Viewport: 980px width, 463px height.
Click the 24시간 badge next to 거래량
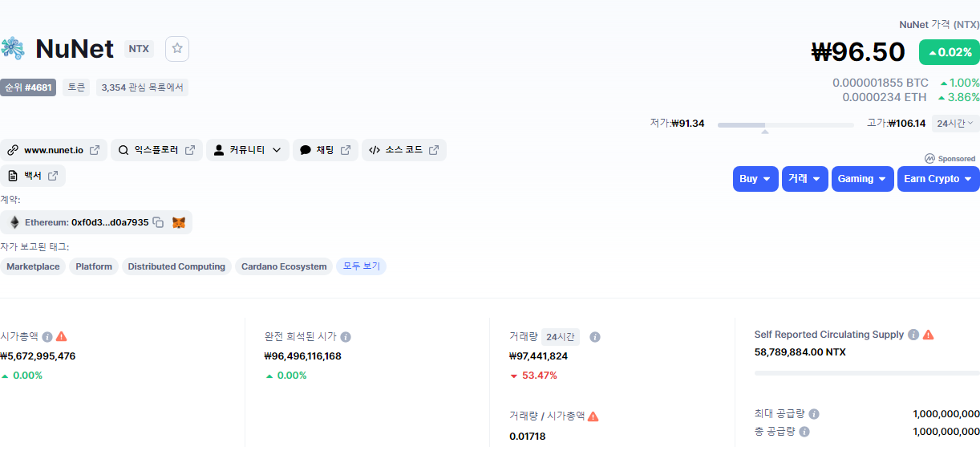coord(561,337)
